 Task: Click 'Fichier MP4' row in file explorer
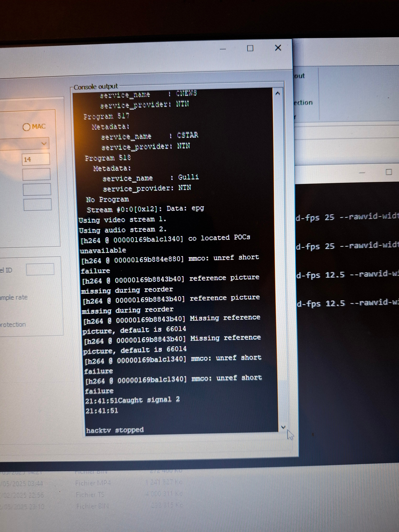93,483
